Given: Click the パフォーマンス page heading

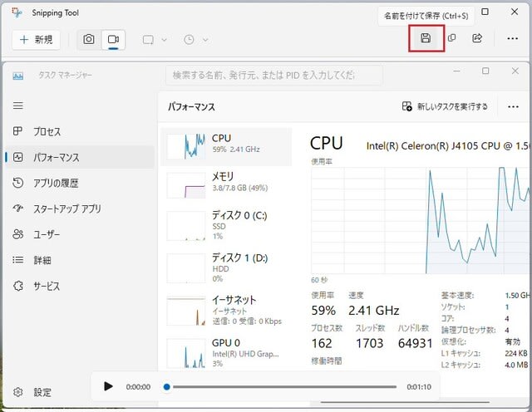Looking at the screenshot, I should (192, 107).
